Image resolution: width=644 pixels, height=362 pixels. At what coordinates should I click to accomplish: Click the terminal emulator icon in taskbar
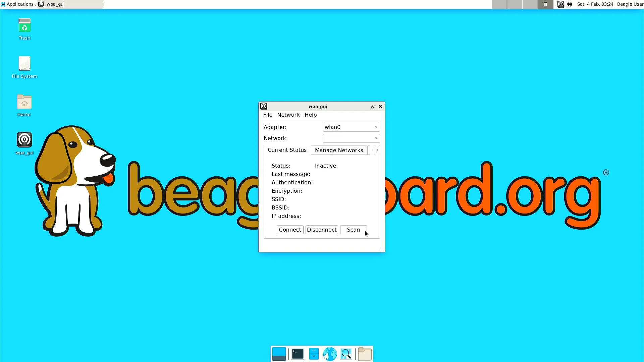[x=297, y=354]
